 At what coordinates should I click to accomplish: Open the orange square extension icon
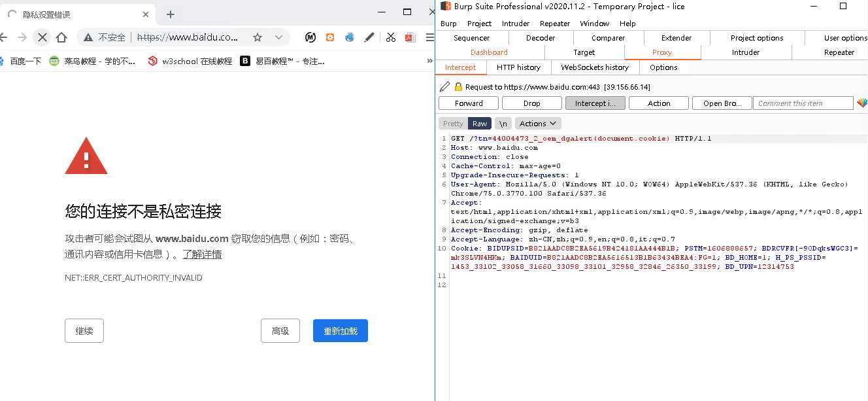(x=330, y=37)
